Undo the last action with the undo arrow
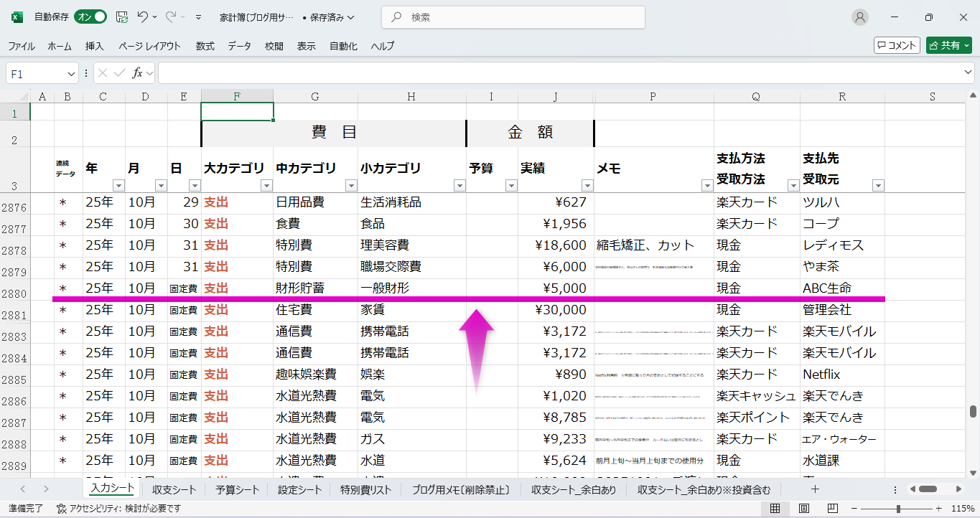Image resolution: width=980 pixels, height=518 pixels. coord(143,17)
